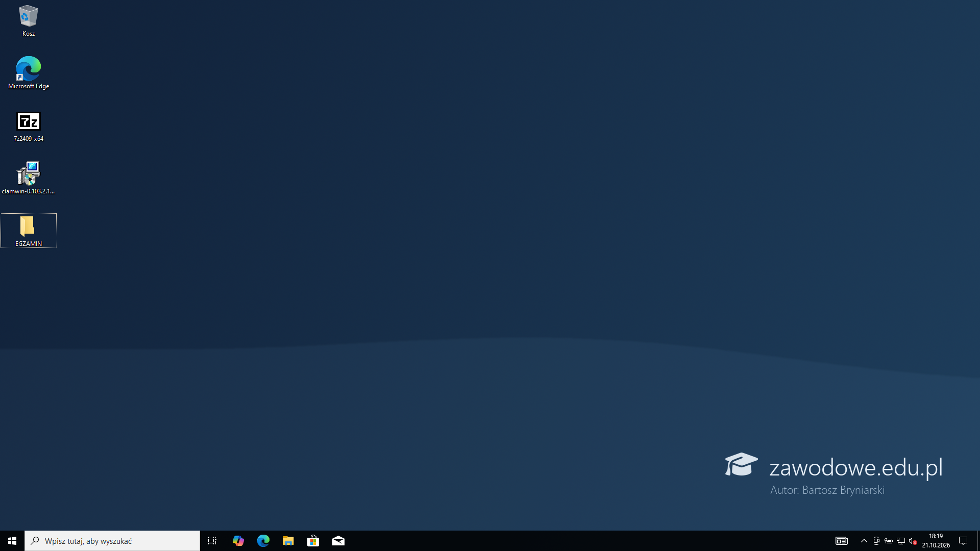The height and width of the screenshot is (551, 980).
Task: Open Task View from the taskbar
Action: click(212, 541)
